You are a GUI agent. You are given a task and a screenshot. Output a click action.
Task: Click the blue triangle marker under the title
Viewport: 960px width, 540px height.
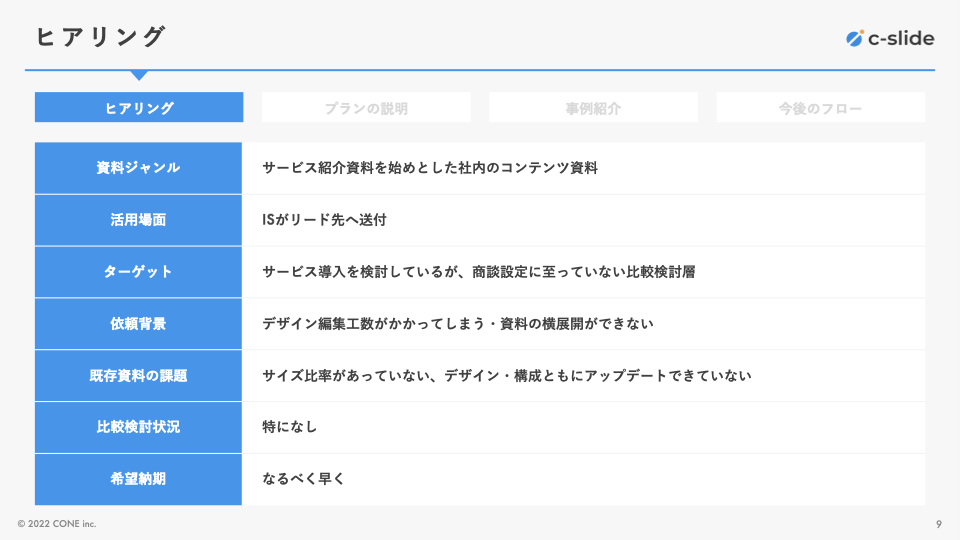[139, 75]
